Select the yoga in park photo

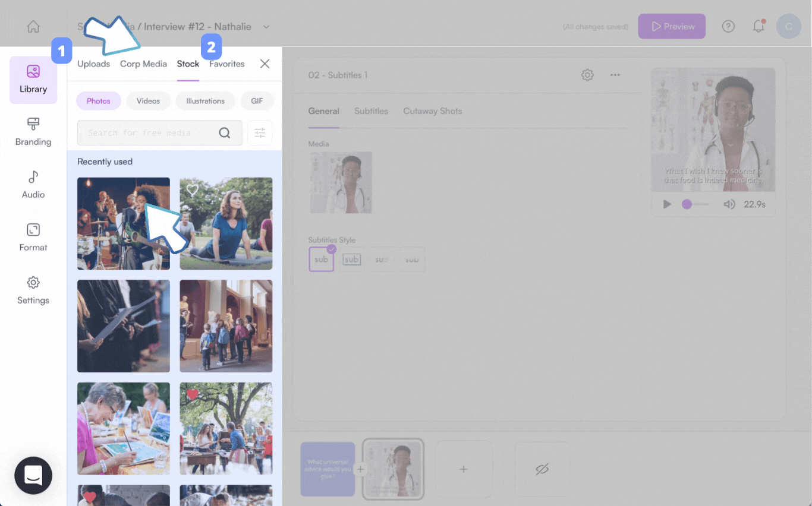coord(226,224)
